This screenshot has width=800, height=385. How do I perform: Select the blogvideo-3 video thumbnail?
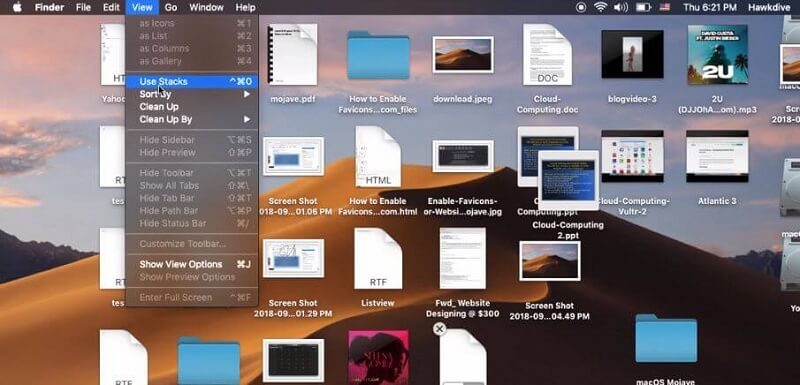coord(632,54)
